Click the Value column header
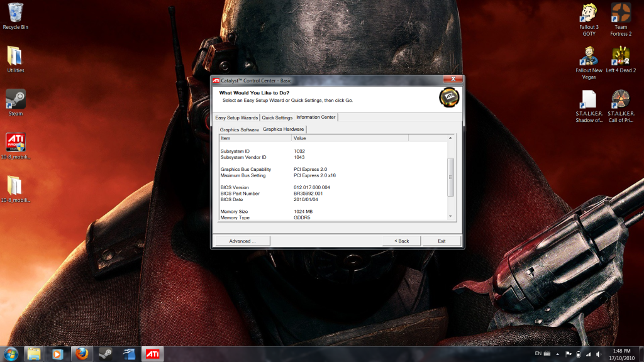Image resolution: width=644 pixels, height=362 pixels. pos(350,138)
